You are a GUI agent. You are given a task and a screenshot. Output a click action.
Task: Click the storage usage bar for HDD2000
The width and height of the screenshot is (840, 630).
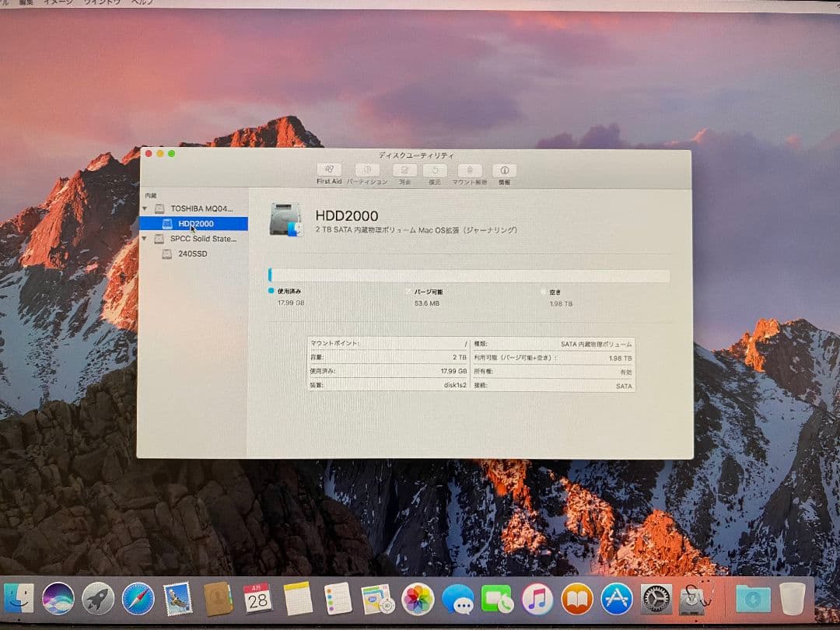[x=467, y=275]
